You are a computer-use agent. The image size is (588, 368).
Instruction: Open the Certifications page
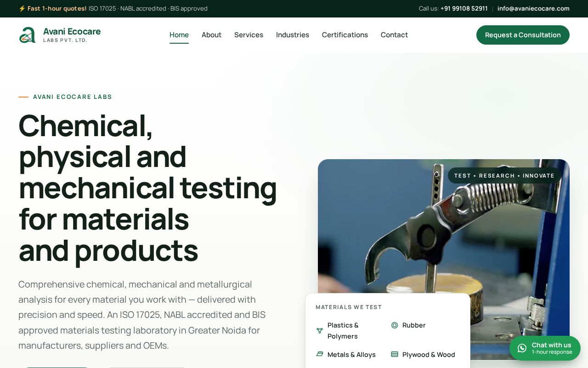pos(345,35)
